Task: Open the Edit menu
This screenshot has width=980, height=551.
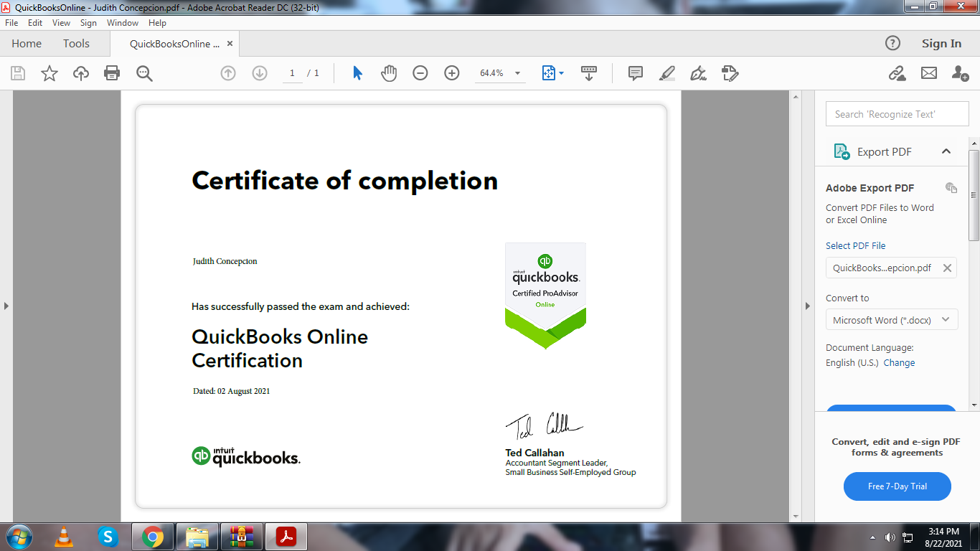Action: [35, 23]
